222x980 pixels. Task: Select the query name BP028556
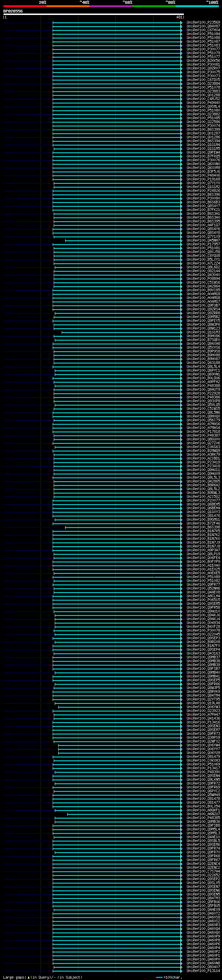coord(13,11)
